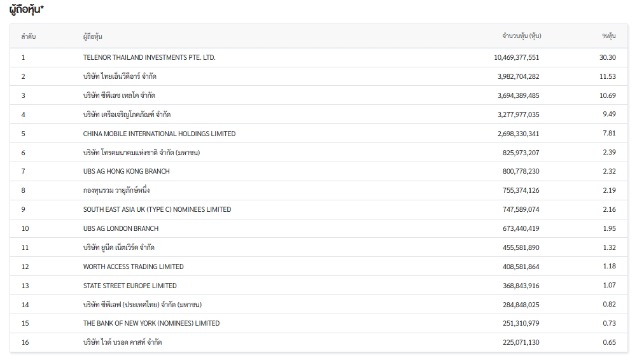Select STATE STREET EUROPE LIMITED row name
Screen dimensions: 644x360
point(130,286)
